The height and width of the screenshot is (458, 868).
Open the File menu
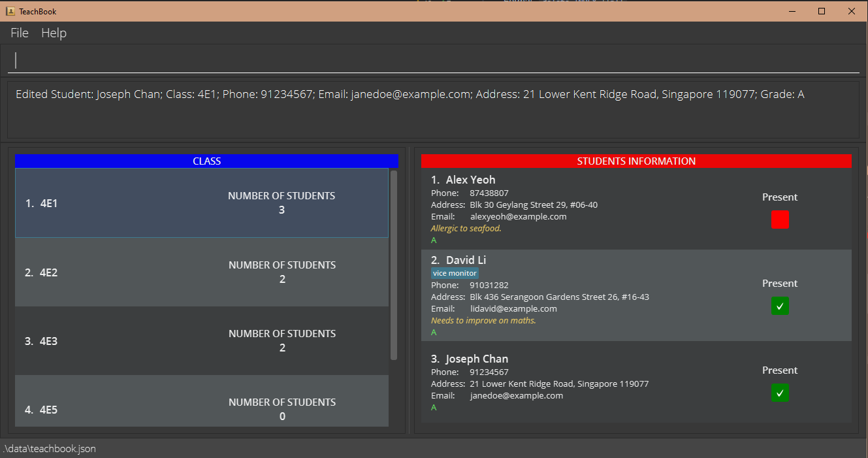20,33
